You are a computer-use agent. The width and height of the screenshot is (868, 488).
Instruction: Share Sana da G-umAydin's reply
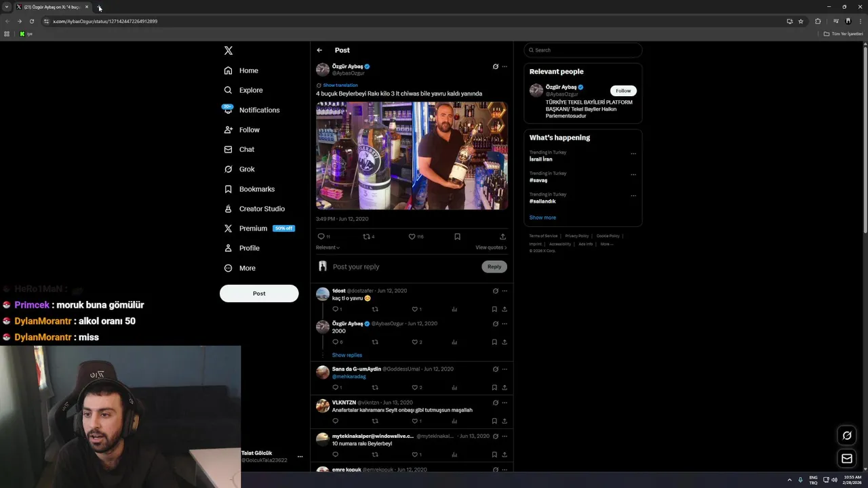point(505,388)
